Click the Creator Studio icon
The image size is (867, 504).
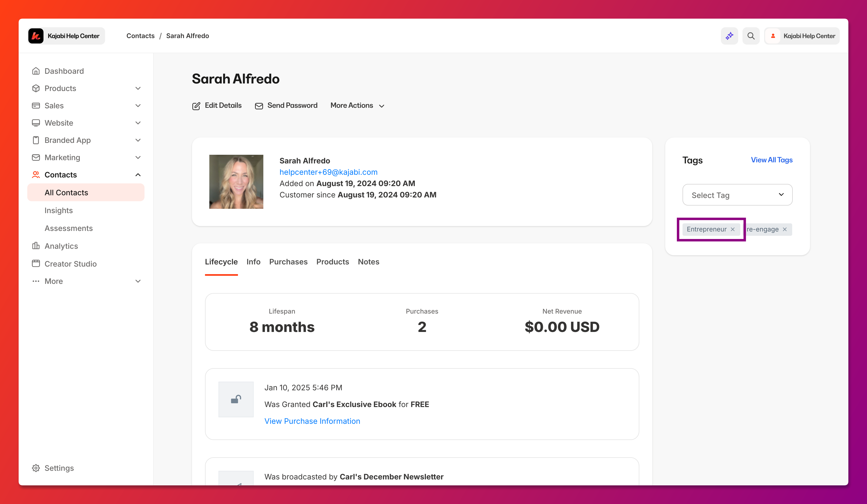(36, 264)
